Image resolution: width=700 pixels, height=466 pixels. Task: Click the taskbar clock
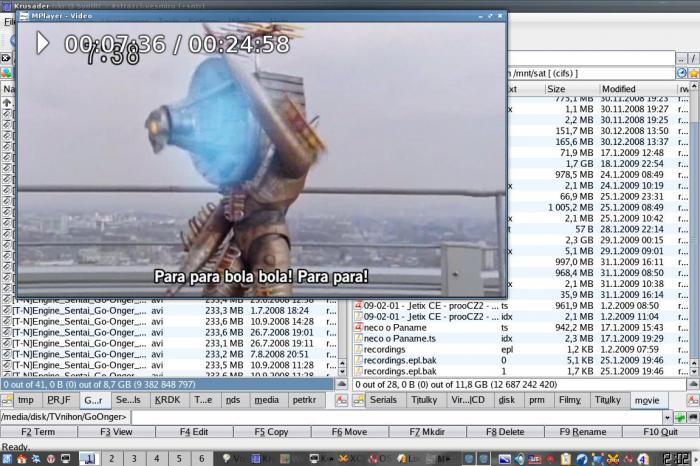[x=676, y=458]
